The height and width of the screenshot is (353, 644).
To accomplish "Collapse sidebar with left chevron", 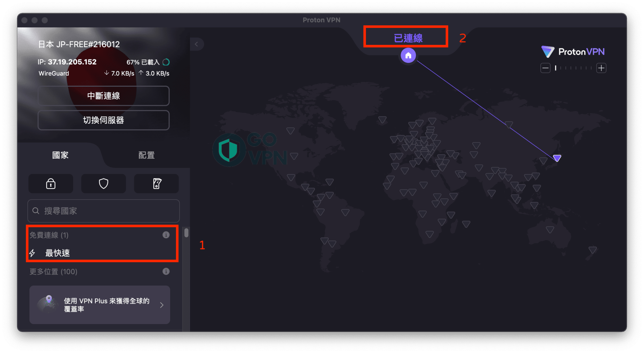I will click(197, 44).
